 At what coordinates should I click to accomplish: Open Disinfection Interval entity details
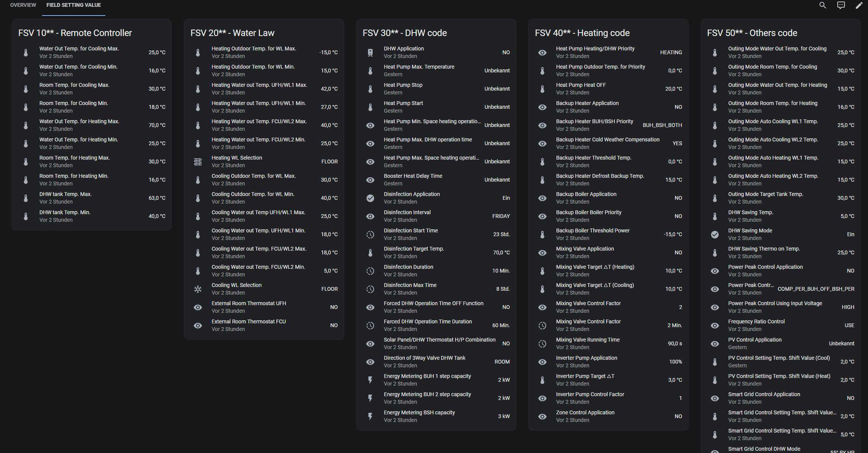(x=407, y=213)
